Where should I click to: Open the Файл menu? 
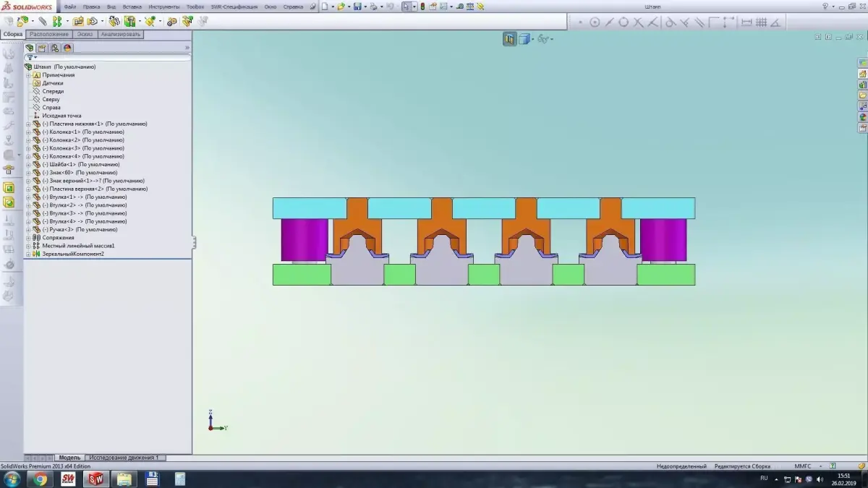(70, 7)
